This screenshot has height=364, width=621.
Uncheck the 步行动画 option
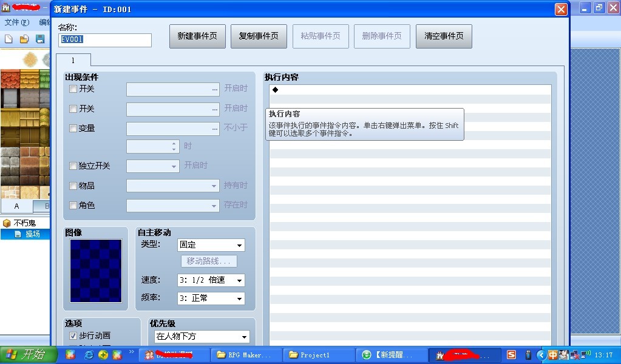[73, 336]
